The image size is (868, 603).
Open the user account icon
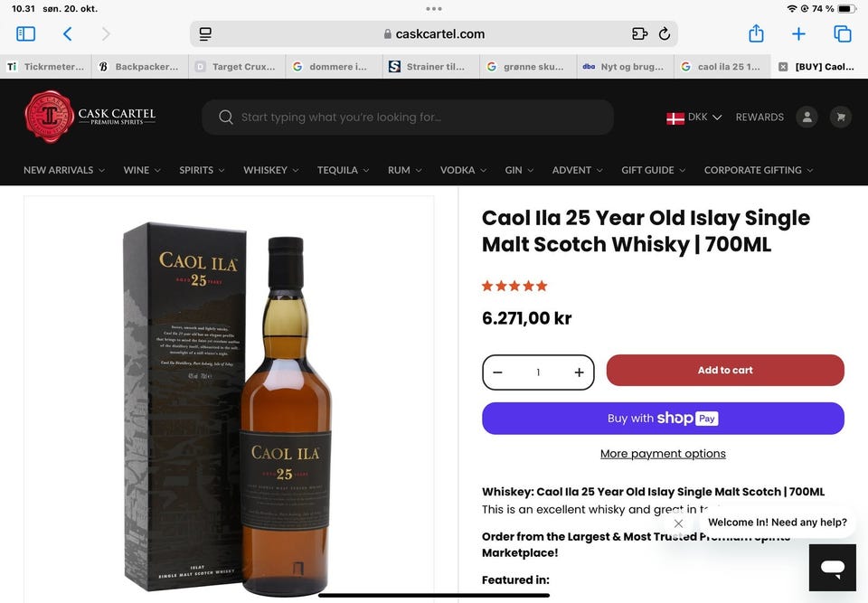[x=807, y=118]
